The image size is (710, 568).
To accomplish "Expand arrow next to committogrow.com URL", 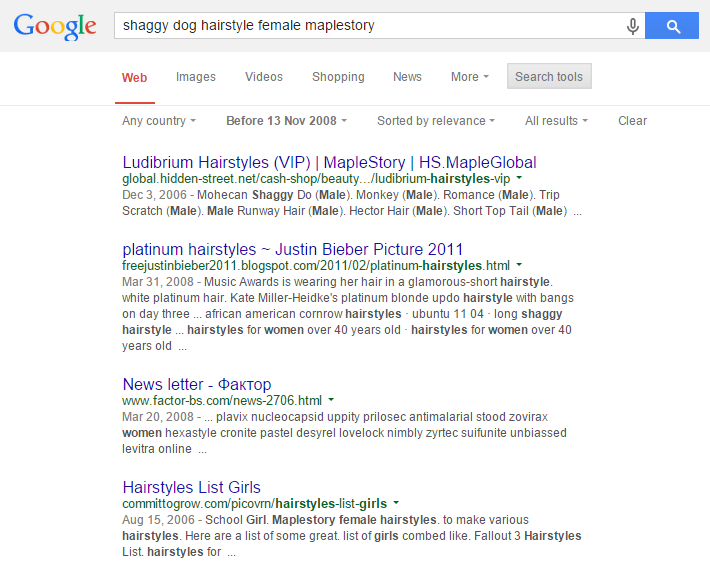I will pos(396,503).
